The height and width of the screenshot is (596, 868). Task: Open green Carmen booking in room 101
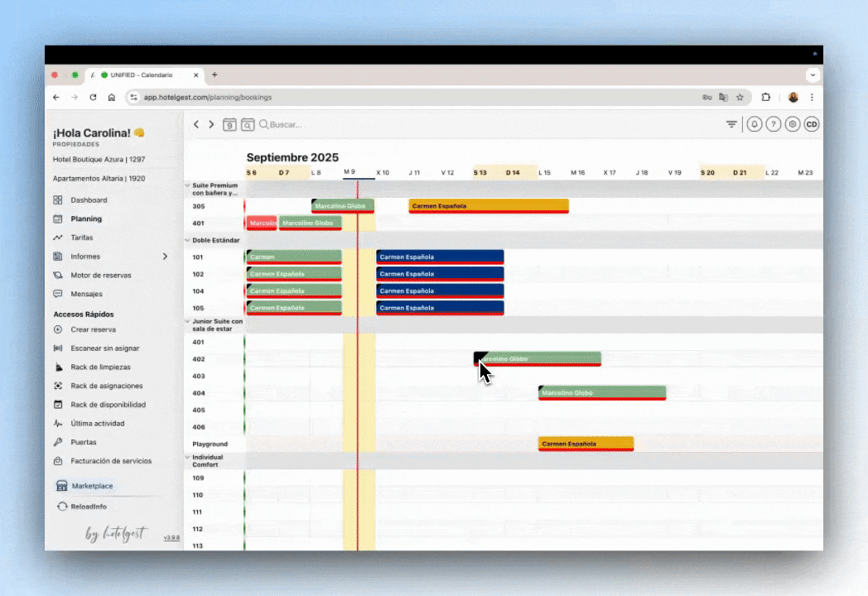pos(294,257)
